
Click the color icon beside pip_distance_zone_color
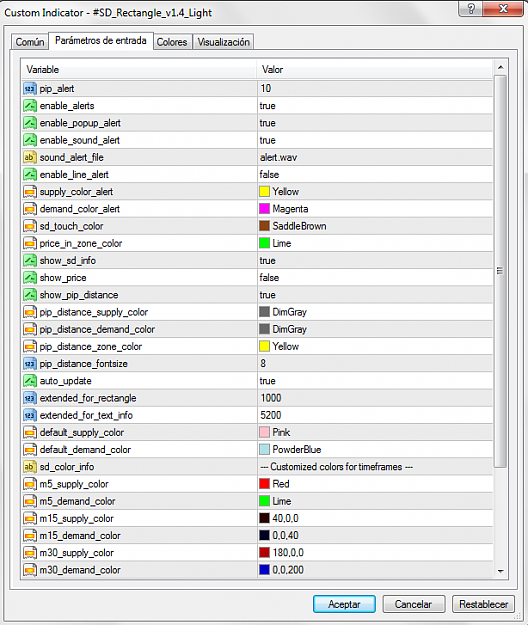click(30, 346)
